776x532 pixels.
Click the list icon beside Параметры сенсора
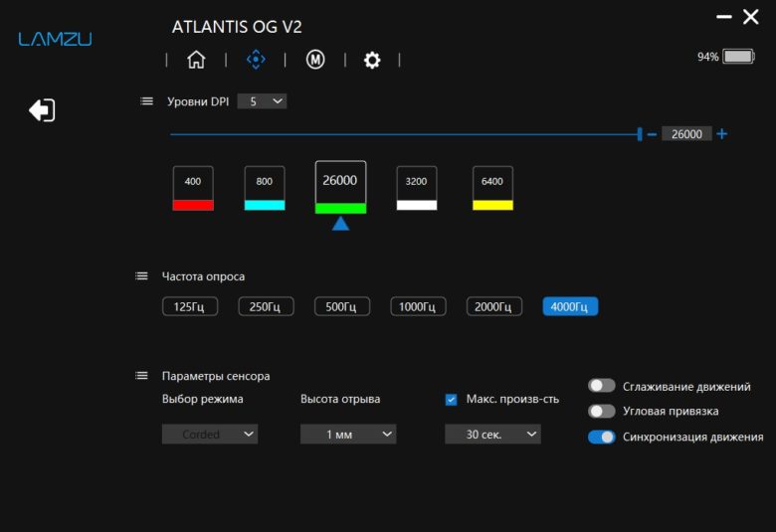[x=141, y=376]
